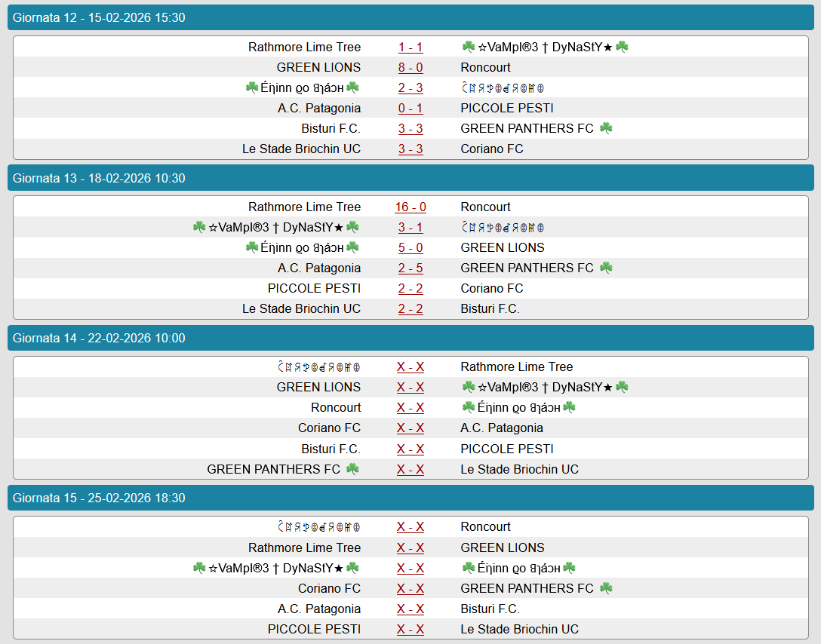Viewport: 821px width, 644px height.
Task: Open PICCOLE PESTI 2 - 2 Coriano FC score
Action: tap(410, 288)
